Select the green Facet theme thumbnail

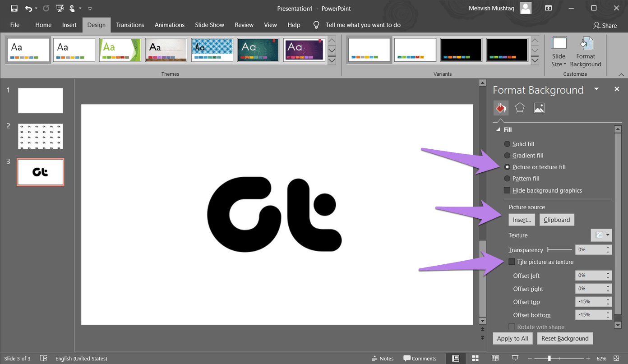(x=120, y=50)
